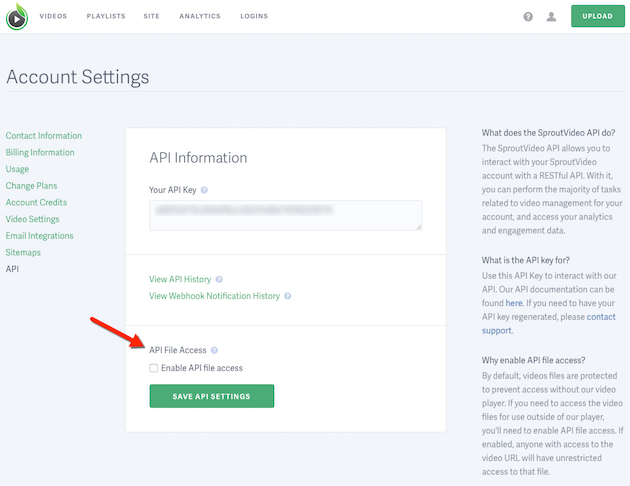
Task: Open Email Integrations page
Action: [39, 236]
